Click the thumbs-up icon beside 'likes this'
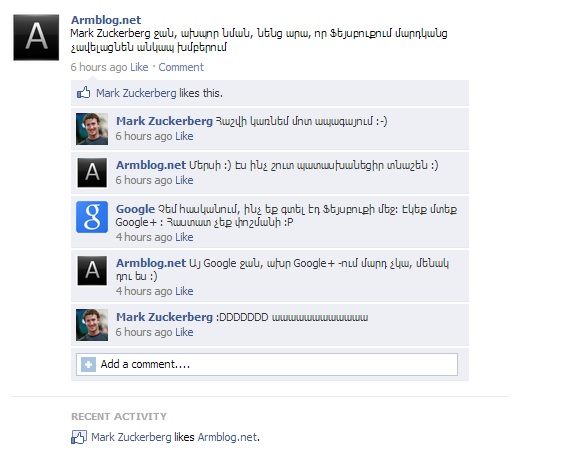 pyautogui.click(x=83, y=92)
